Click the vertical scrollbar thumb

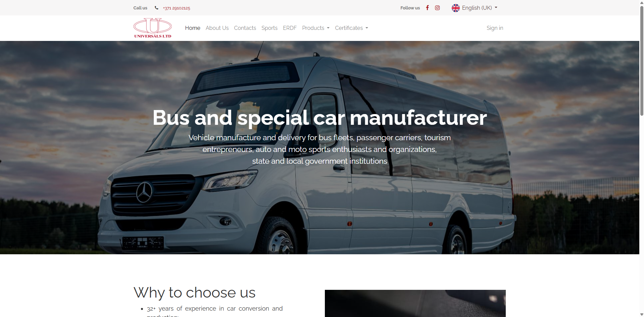click(642, 60)
